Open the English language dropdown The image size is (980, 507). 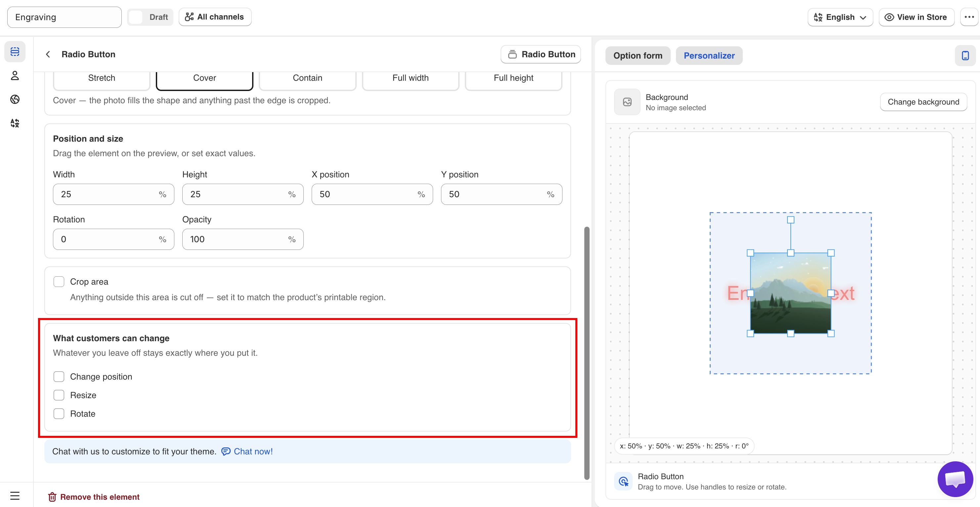[x=840, y=17]
